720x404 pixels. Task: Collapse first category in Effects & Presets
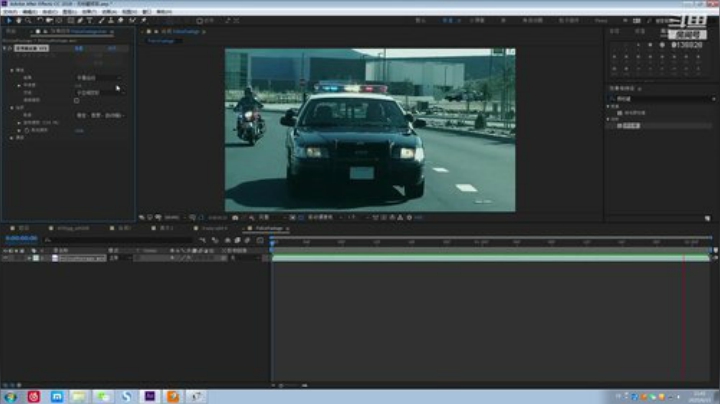(608, 107)
